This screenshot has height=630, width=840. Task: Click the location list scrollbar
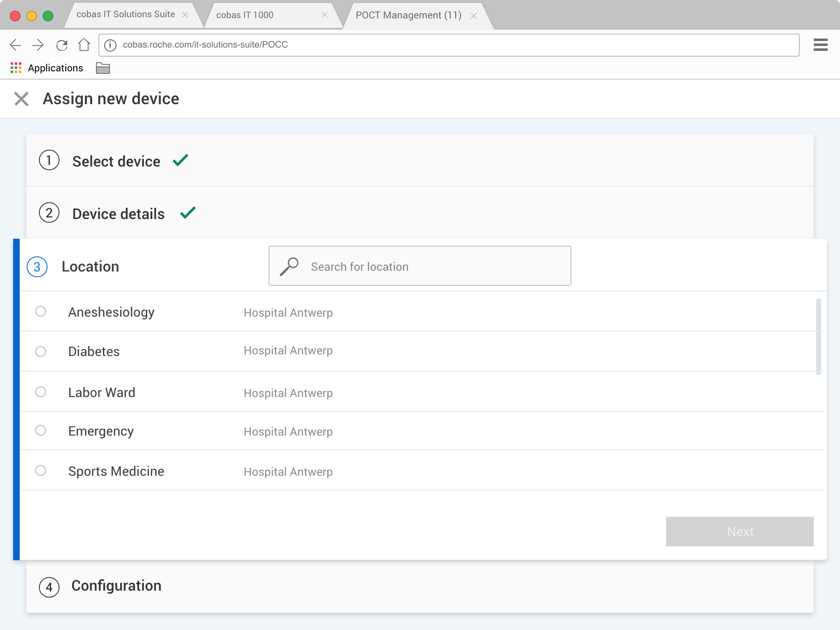coord(818,336)
